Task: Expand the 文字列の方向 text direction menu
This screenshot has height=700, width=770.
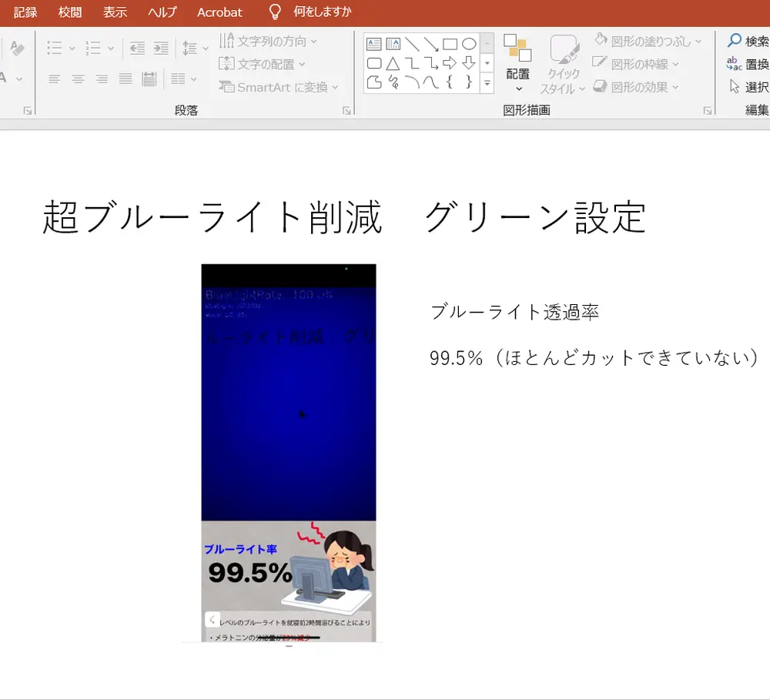Action: [272, 41]
